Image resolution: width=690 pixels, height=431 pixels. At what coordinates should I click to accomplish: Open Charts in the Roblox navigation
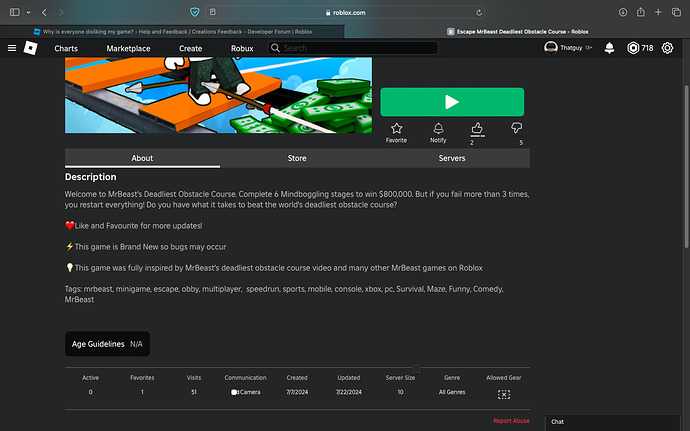click(x=66, y=48)
